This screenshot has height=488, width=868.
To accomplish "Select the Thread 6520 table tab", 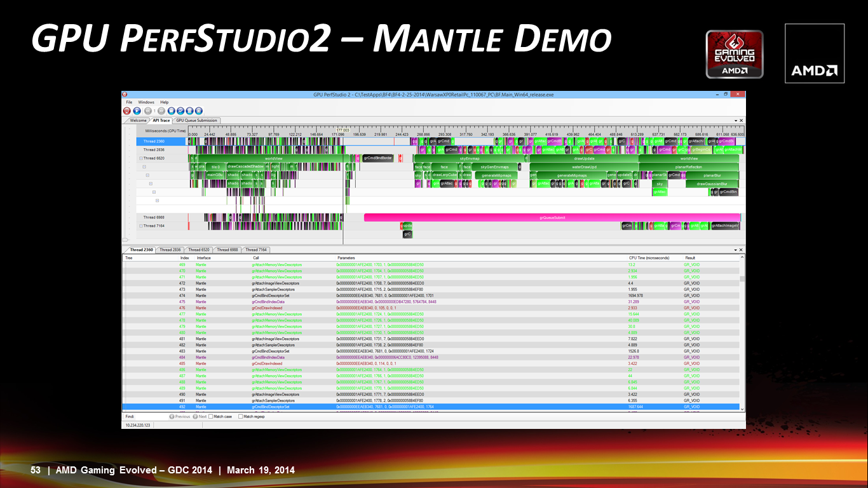I will click(x=198, y=250).
